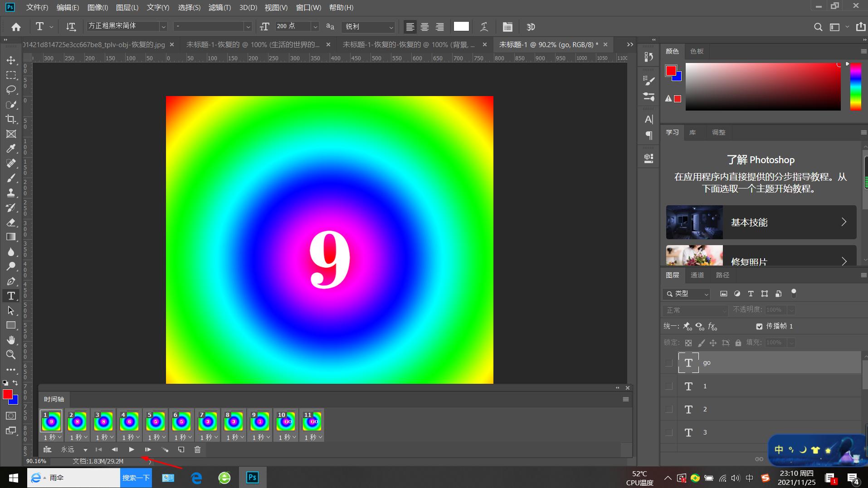The width and height of the screenshot is (868, 488).
Task: Select the Eyedropper tool
Action: coord(11,149)
